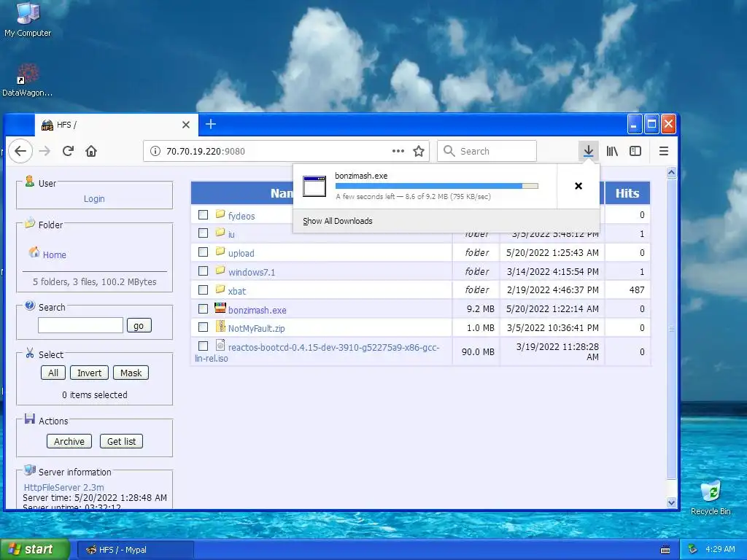Image resolution: width=747 pixels, height=560 pixels.
Task: Click the go search button
Action: [x=139, y=326]
